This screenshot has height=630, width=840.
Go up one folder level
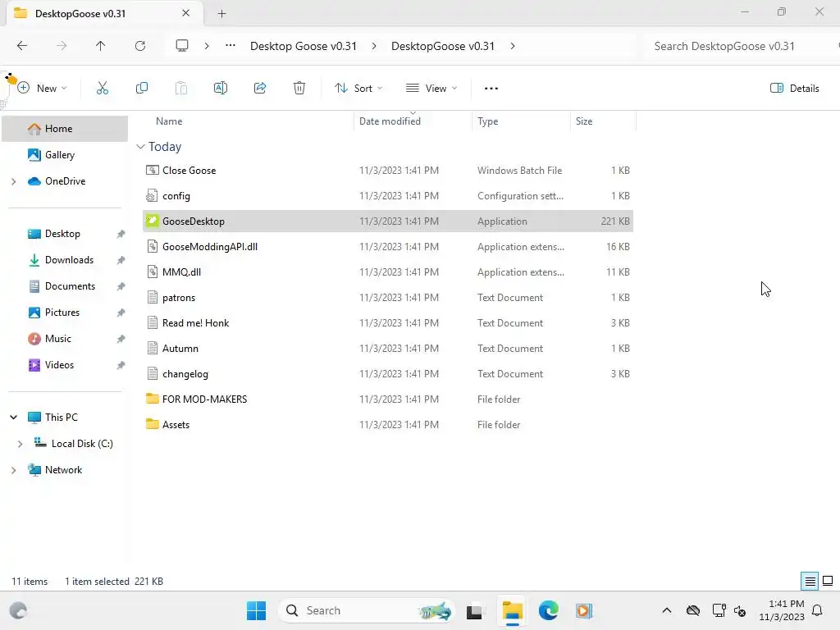[x=101, y=46]
